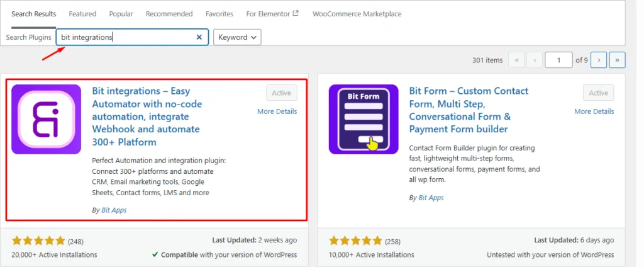Image resolution: width=644 pixels, height=267 pixels.
Task: Go to previous page arrow
Action: (x=535, y=60)
